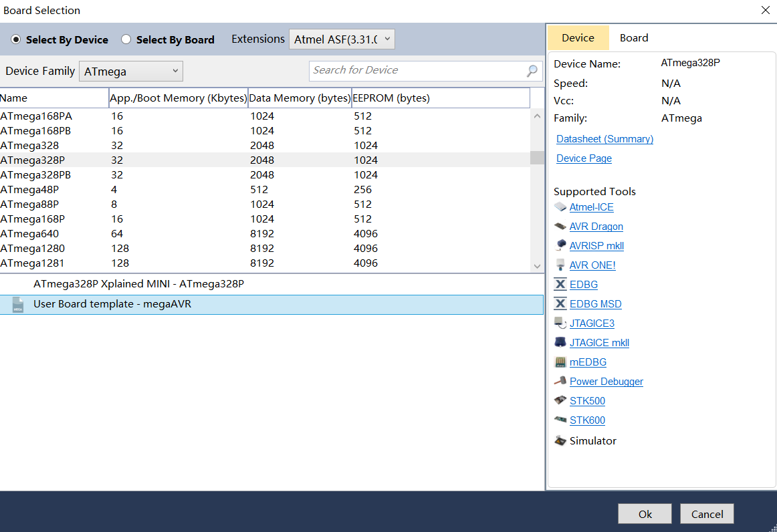Choose Select By Board radio button
This screenshot has width=777, height=532.
(x=126, y=39)
